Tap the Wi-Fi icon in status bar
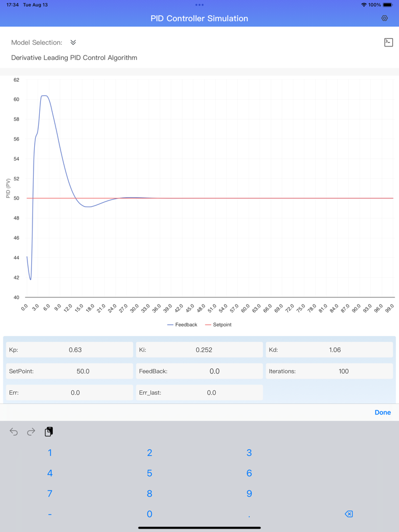Image resolution: width=399 pixels, height=532 pixels. pos(364,4)
